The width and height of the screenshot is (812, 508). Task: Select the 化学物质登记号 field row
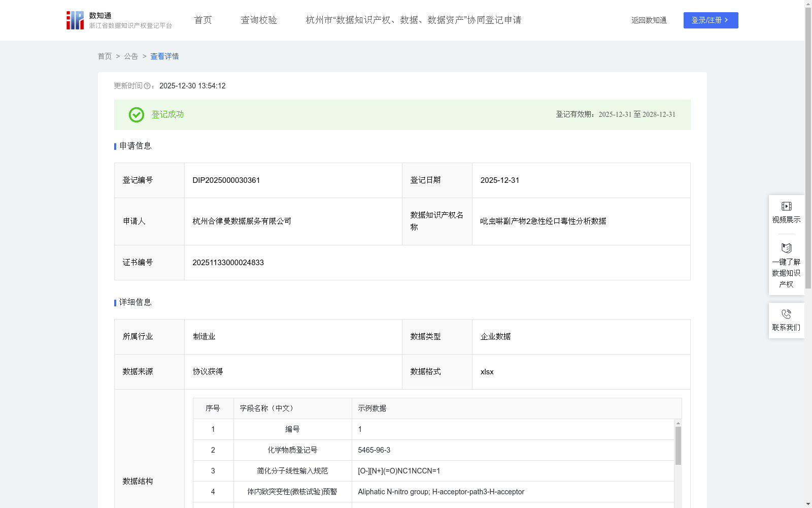tap(433, 450)
